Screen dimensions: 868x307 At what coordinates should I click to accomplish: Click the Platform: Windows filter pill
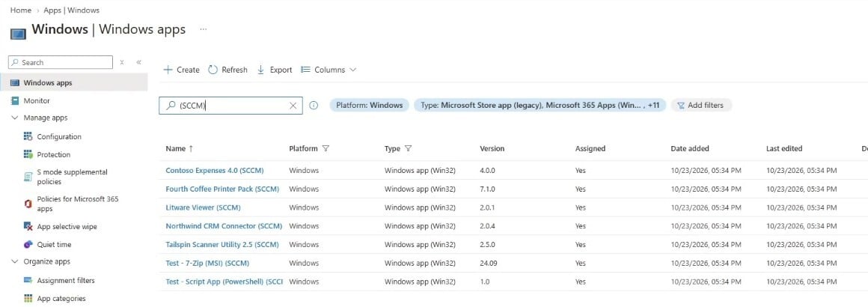pyautogui.click(x=369, y=106)
